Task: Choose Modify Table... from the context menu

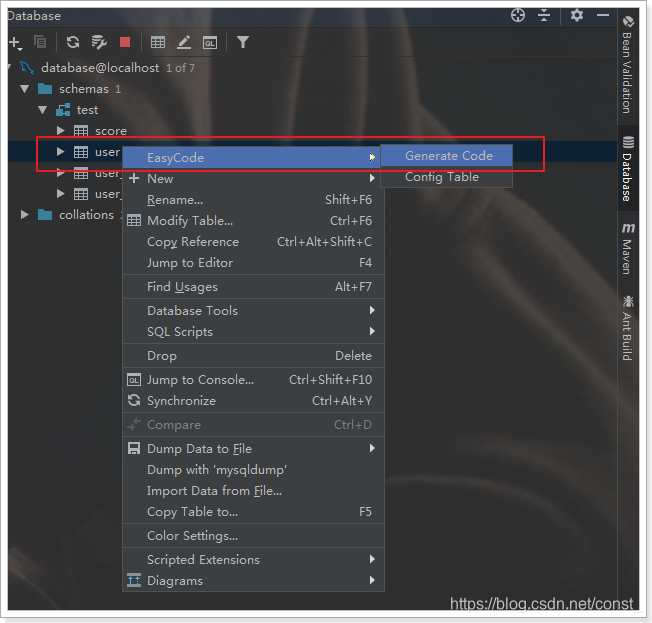Action: (x=253, y=221)
